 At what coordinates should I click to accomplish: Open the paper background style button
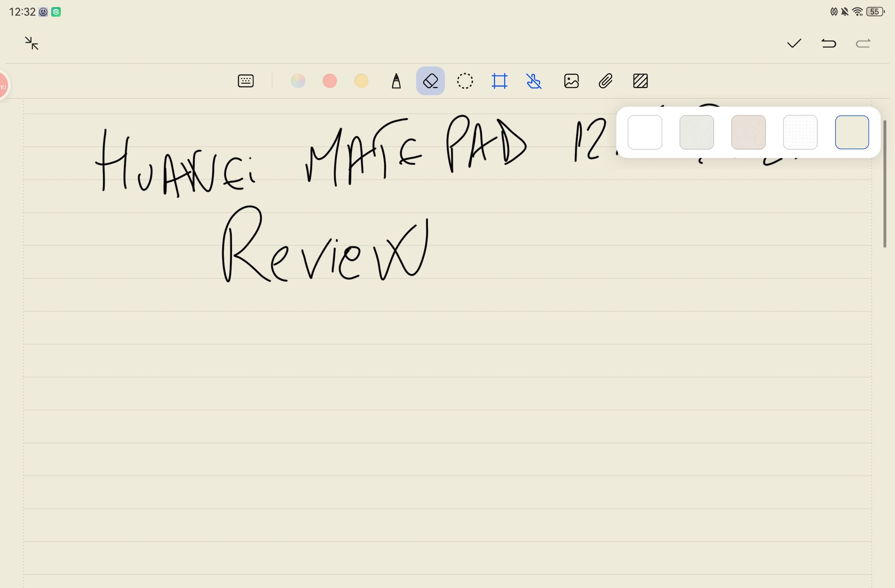click(640, 81)
